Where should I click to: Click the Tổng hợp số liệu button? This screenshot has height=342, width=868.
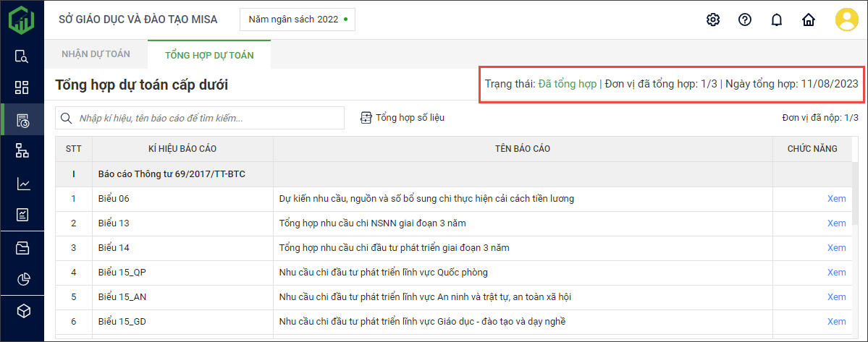[403, 117]
